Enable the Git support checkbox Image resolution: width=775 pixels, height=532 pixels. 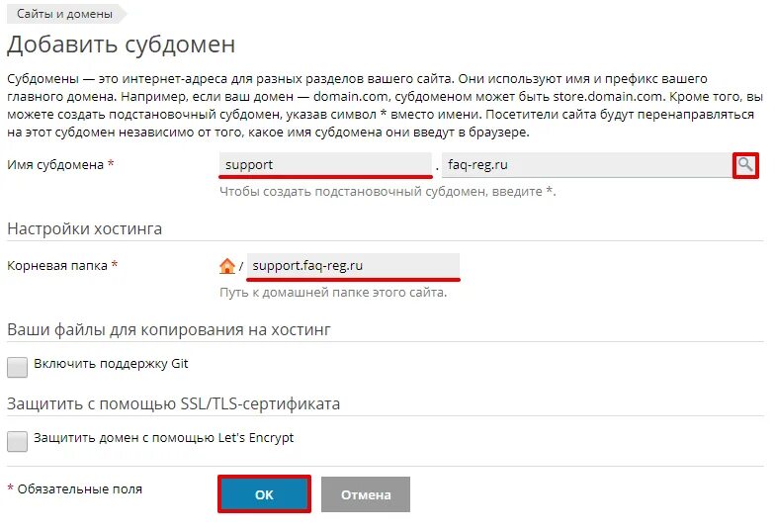click(18, 367)
